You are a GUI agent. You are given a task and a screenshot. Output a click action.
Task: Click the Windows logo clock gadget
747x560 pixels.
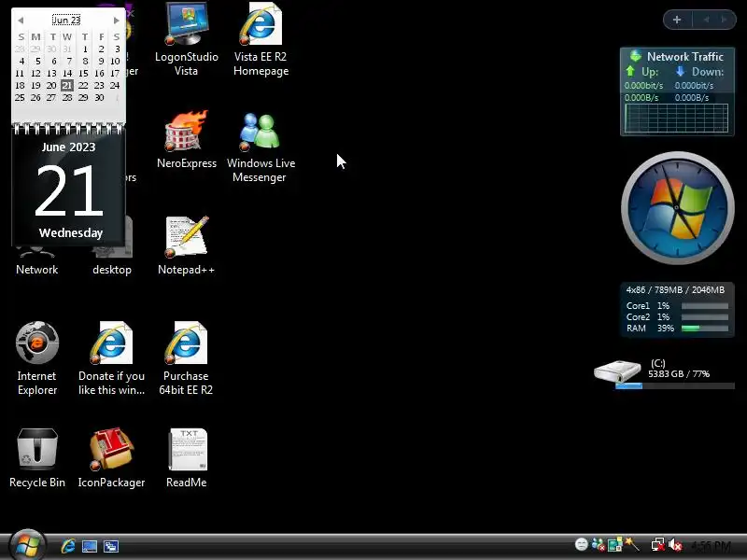click(678, 207)
